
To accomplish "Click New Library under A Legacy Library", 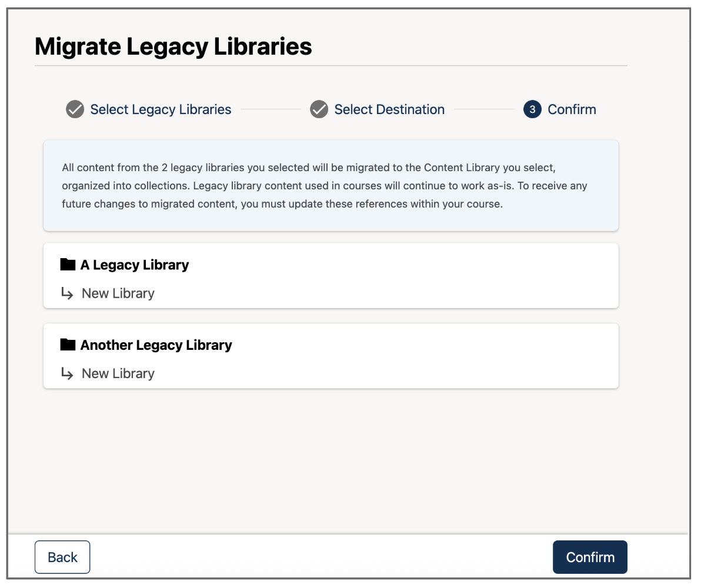I will pos(118,293).
